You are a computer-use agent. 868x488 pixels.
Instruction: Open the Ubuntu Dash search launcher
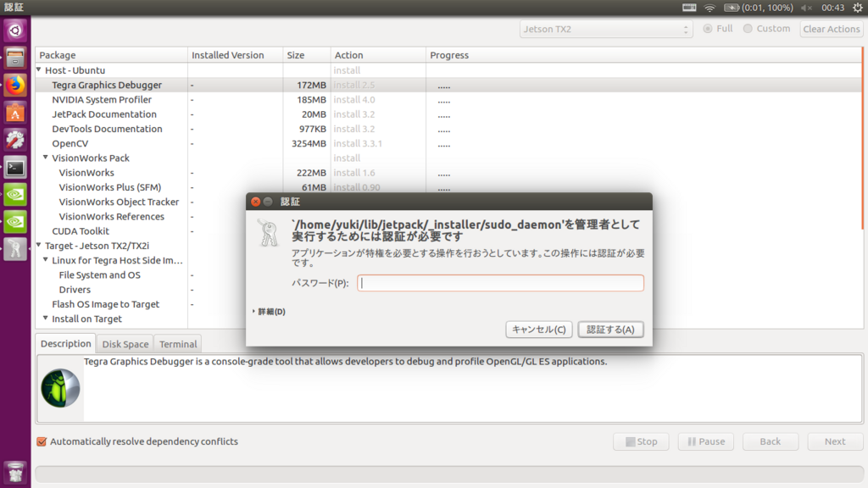[x=15, y=30]
